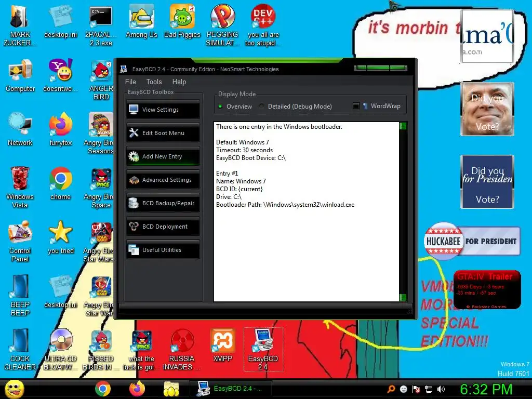
Task: Select the RUSSIA INVADES desktop icon
Action: (x=182, y=349)
